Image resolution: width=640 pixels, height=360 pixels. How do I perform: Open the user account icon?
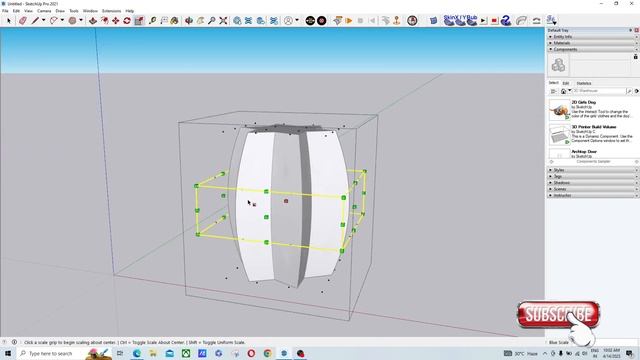(288, 20)
